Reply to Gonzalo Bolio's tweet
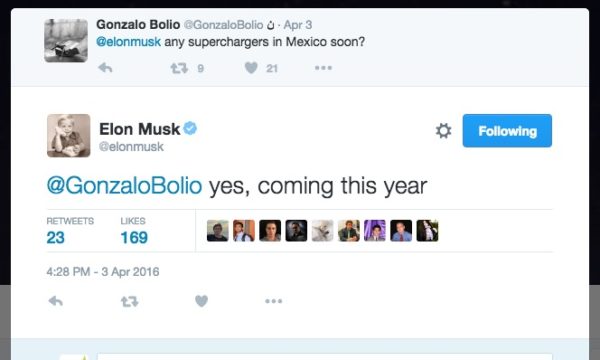The width and height of the screenshot is (600, 360). pyautogui.click(x=105, y=68)
